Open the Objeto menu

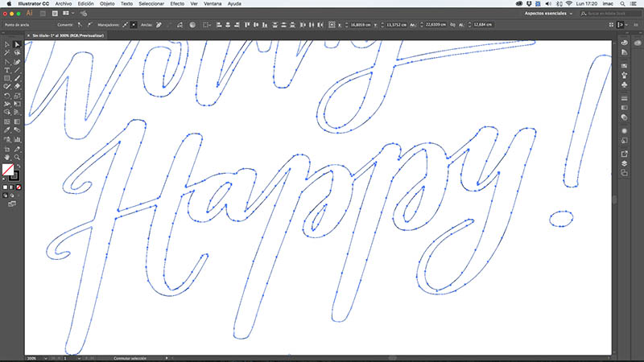(x=107, y=4)
